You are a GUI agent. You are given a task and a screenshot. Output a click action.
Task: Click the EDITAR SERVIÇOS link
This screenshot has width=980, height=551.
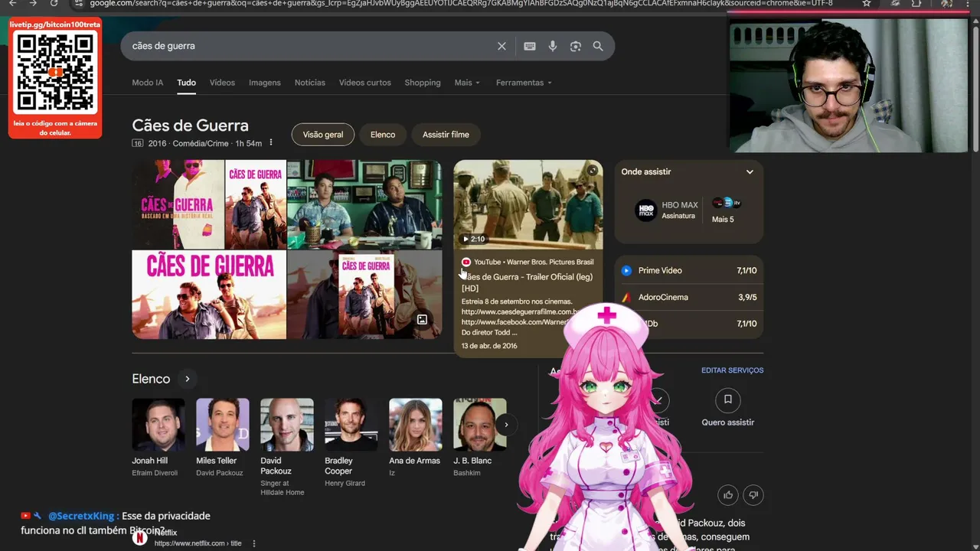(732, 370)
